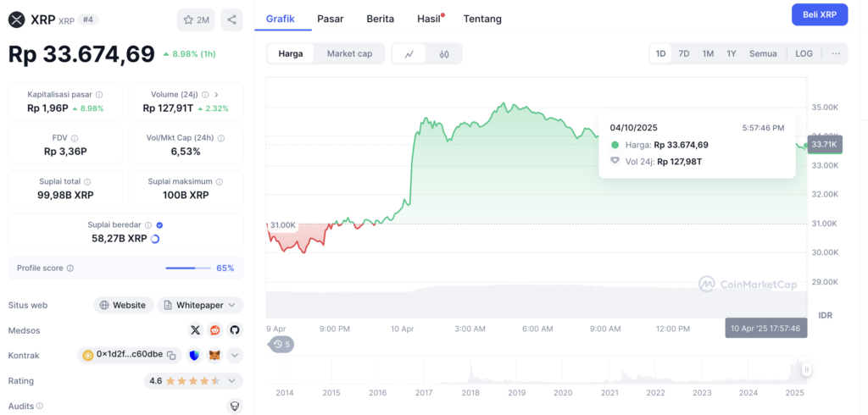This screenshot has height=415, width=868.
Task: Expand the Volume (24j) arrow
Action: (216, 95)
